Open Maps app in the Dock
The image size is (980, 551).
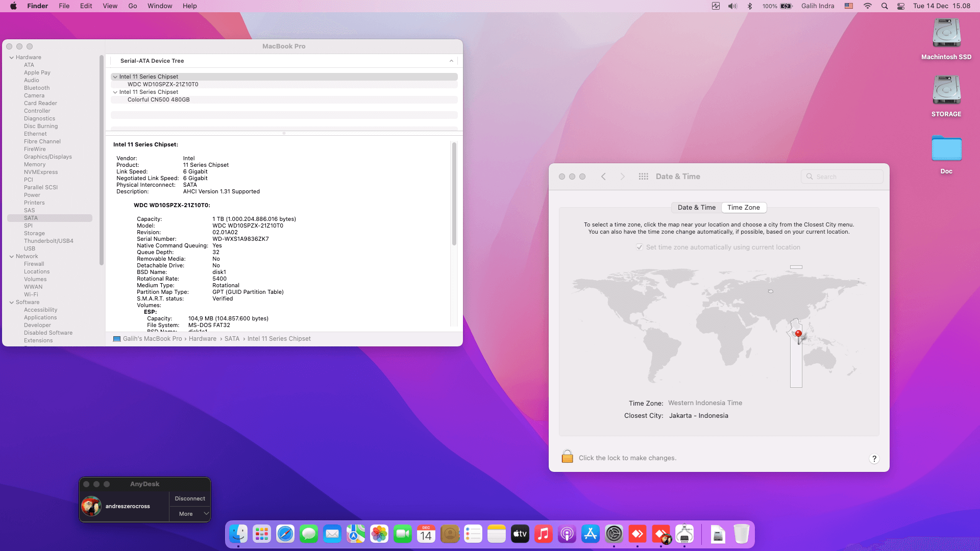pos(356,534)
